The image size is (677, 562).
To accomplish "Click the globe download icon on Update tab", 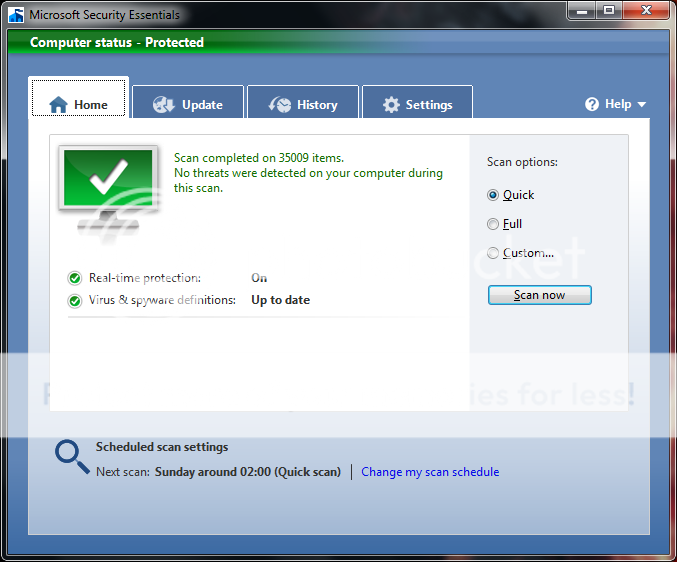I will tap(164, 104).
